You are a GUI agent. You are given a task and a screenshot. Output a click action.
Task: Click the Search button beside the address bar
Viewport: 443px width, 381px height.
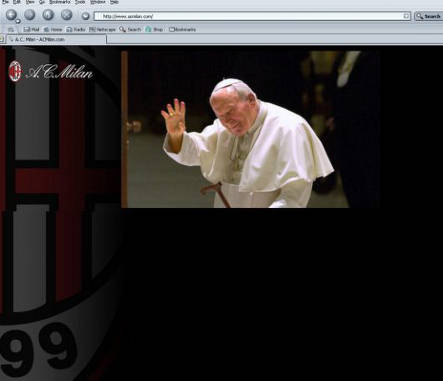(x=429, y=16)
